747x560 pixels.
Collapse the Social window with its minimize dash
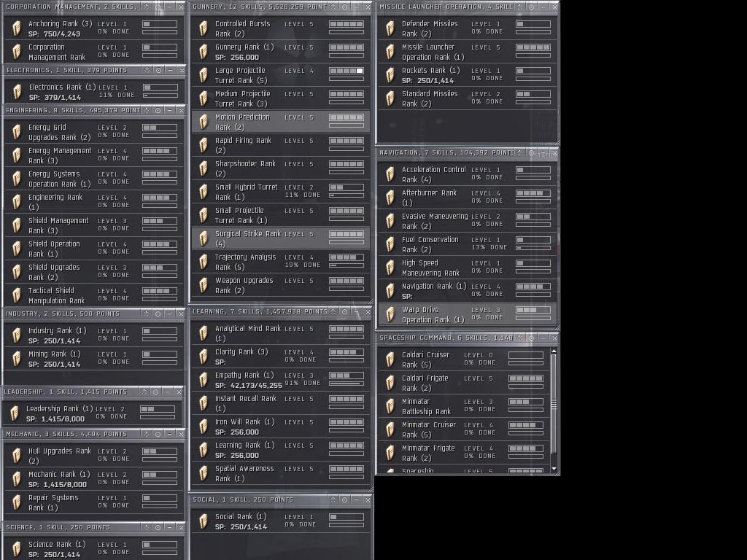[356, 499]
